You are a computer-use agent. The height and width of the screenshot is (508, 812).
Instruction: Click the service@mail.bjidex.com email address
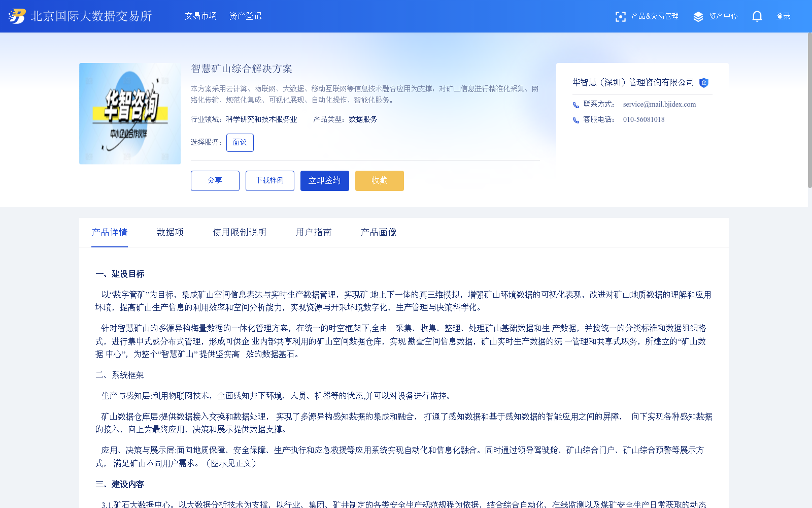(659, 105)
